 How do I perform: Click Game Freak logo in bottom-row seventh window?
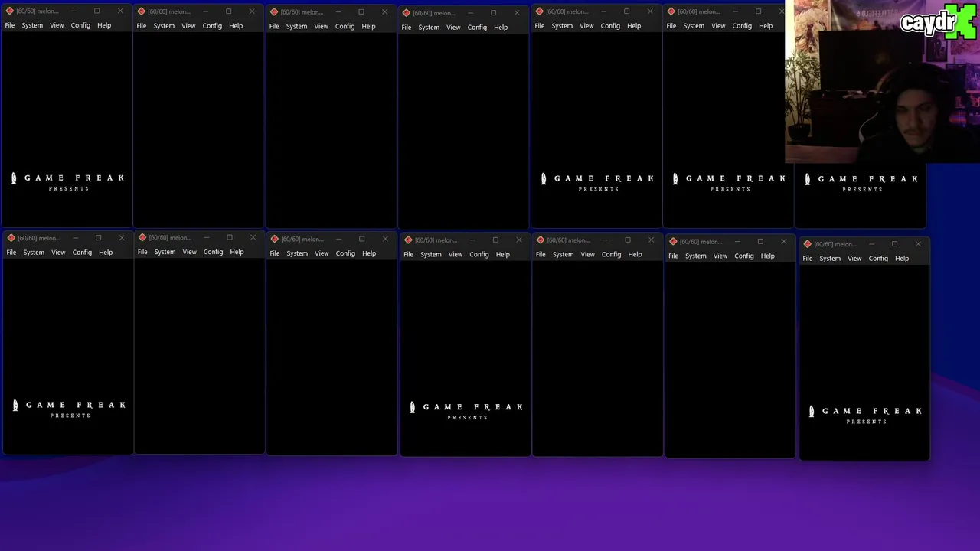pos(866,415)
